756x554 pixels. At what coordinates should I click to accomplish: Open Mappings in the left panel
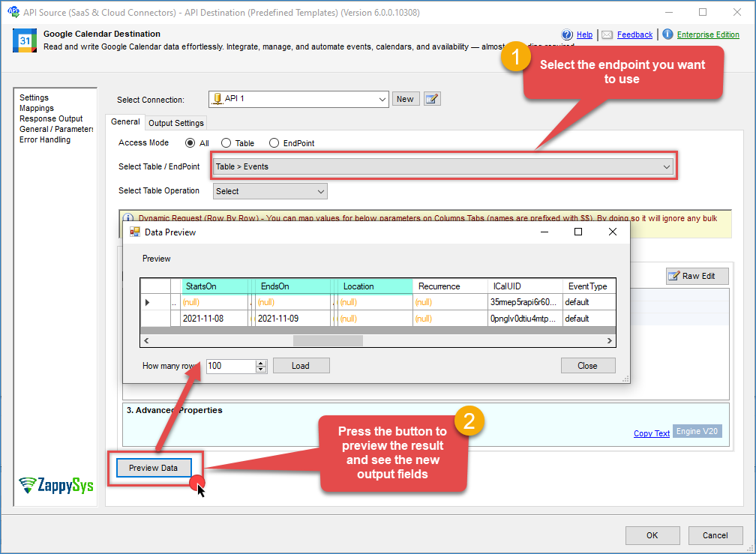pos(37,108)
